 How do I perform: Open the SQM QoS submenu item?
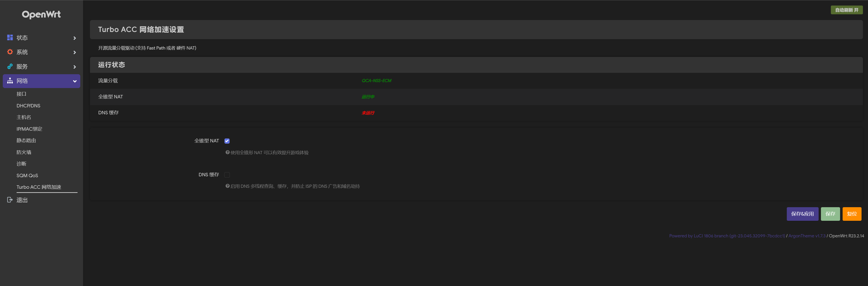(27, 175)
